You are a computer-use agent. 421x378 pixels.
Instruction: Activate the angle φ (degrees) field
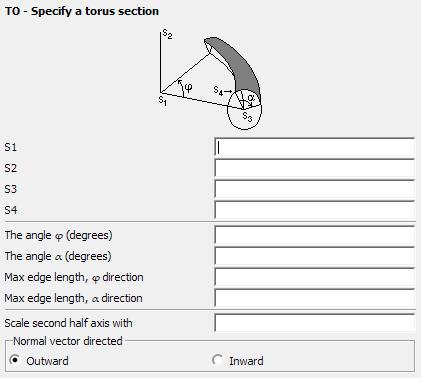coord(315,235)
